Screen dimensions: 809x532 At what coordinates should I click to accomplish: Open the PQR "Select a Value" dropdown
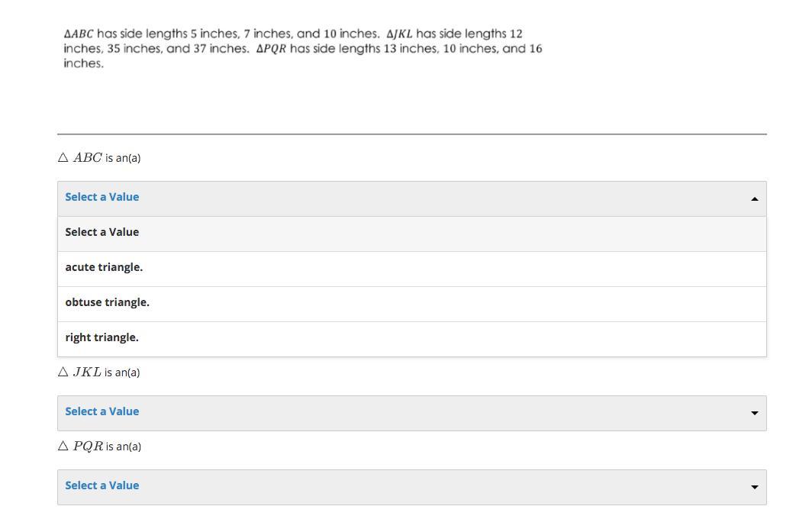[x=102, y=485]
